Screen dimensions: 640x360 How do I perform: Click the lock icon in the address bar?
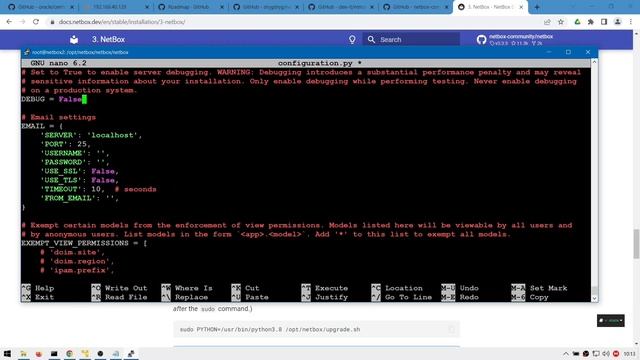pos(52,22)
